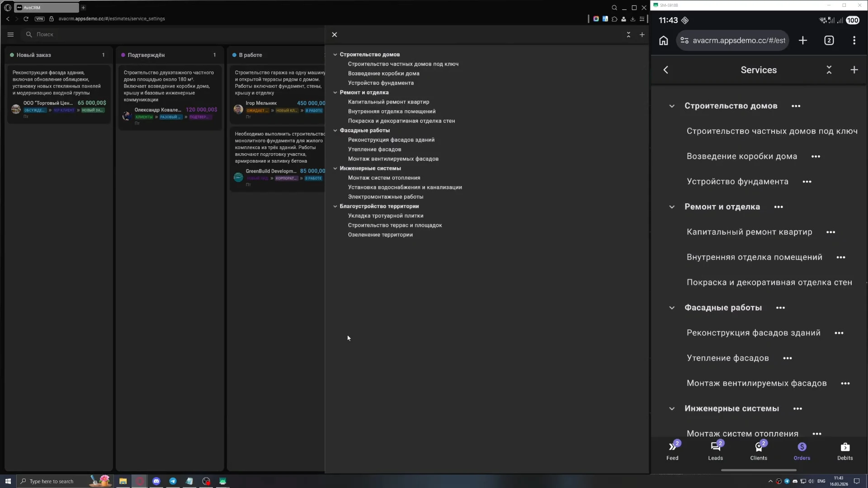Select Устройство фундамента in desktop service tree
The image size is (868, 488).
coord(381,83)
